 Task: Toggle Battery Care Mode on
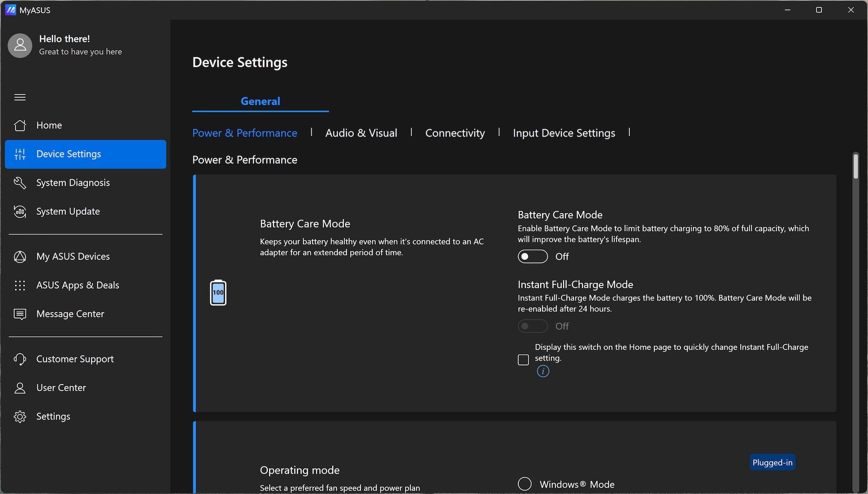[x=533, y=256]
